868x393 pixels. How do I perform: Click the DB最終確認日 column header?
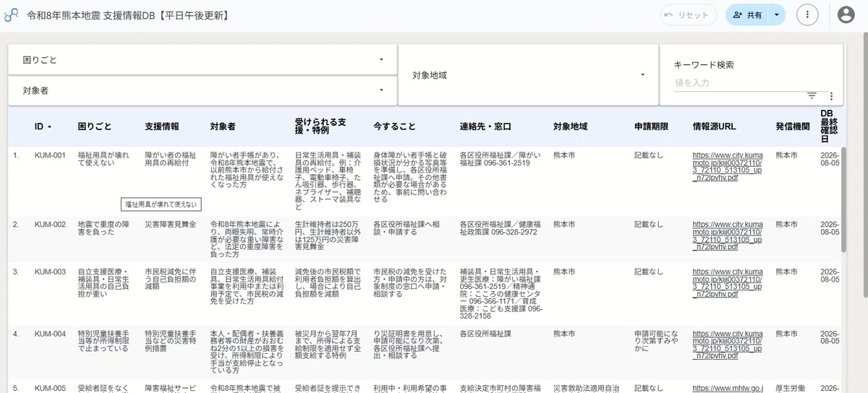[829, 126]
